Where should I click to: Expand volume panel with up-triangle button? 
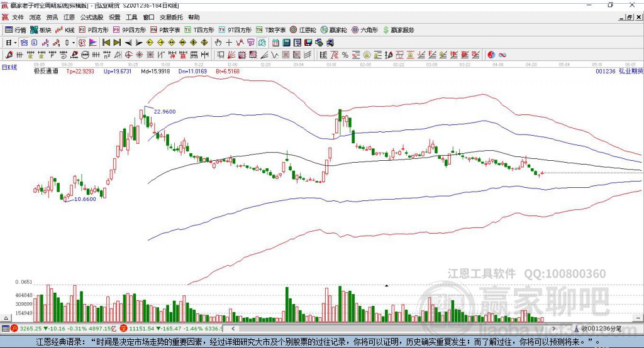[x=6, y=318]
